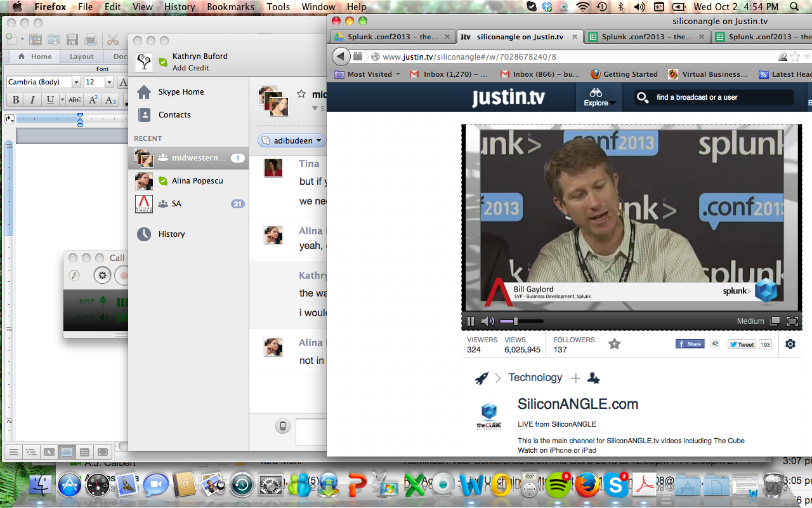Image resolution: width=812 pixels, height=508 pixels.
Task: Go to the justin.tv home logo
Action: point(508,98)
